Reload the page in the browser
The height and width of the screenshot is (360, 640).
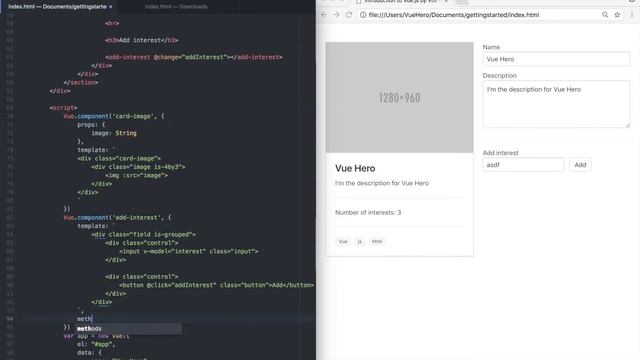[x=349, y=15]
